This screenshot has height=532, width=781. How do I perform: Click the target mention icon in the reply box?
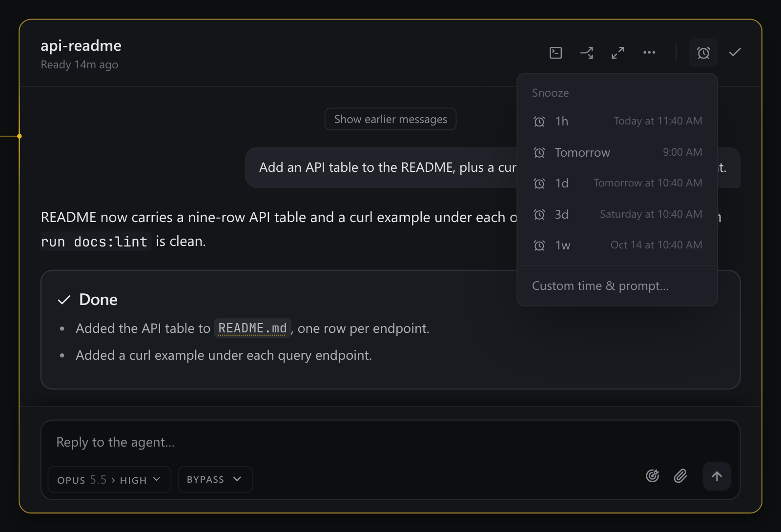[x=653, y=476]
